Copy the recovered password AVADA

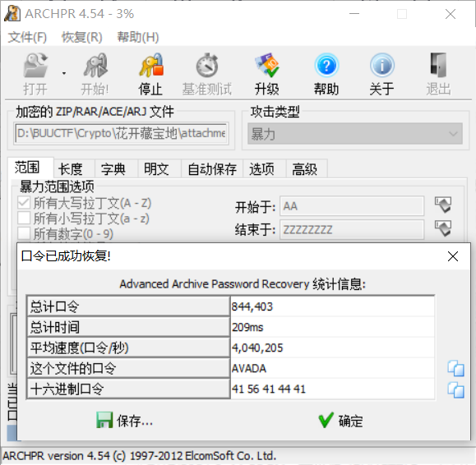point(455,368)
